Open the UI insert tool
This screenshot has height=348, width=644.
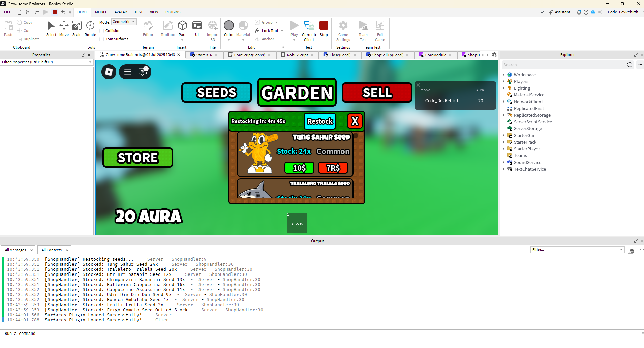point(197,29)
